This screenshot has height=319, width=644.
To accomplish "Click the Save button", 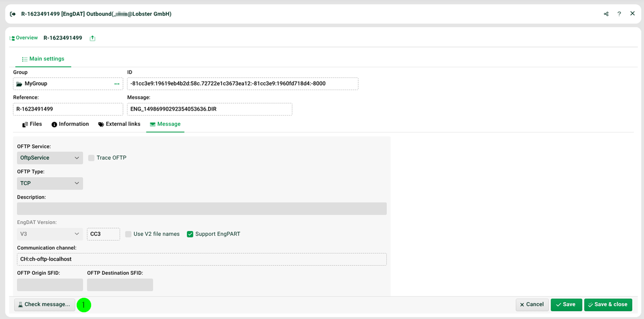I will [566, 305].
